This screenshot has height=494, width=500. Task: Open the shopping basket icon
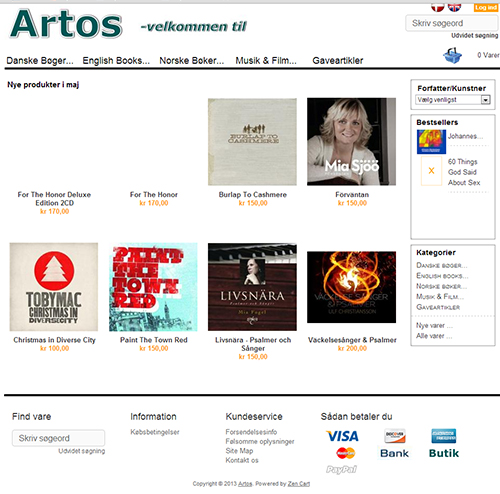tap(452, 55)
